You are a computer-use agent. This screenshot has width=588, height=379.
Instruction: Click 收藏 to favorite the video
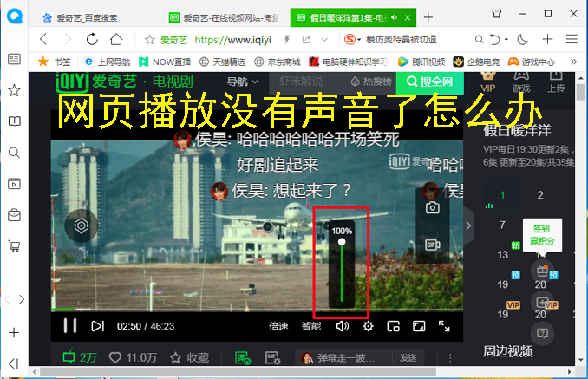pyautogui.click(x=189, y=357)
